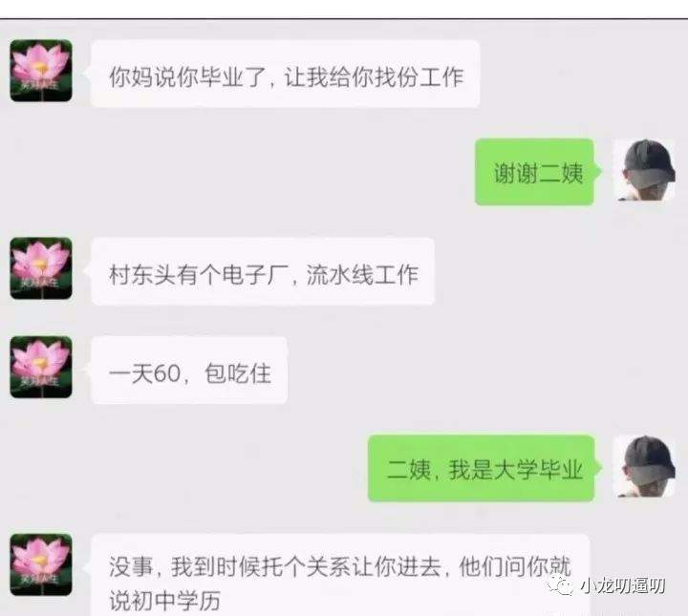Image resolution: width=688 pixels, height=616 pixels.
Task: Tap lotus avatar next to 一天60 message
Action: tap(41, 367)
